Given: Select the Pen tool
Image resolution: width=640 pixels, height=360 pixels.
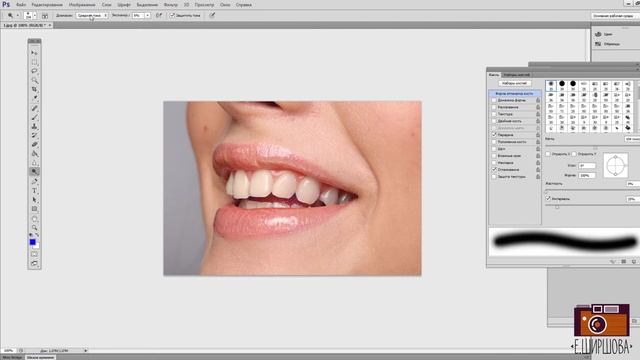Looking at the screenshot, I should (34, 182).
